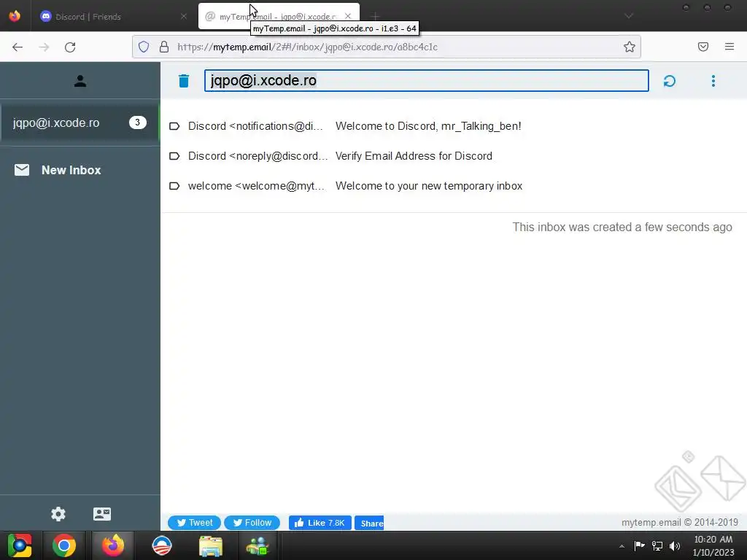Click sender Discord <noreply@discord...
Screen dimensions: 747x560
258,156
